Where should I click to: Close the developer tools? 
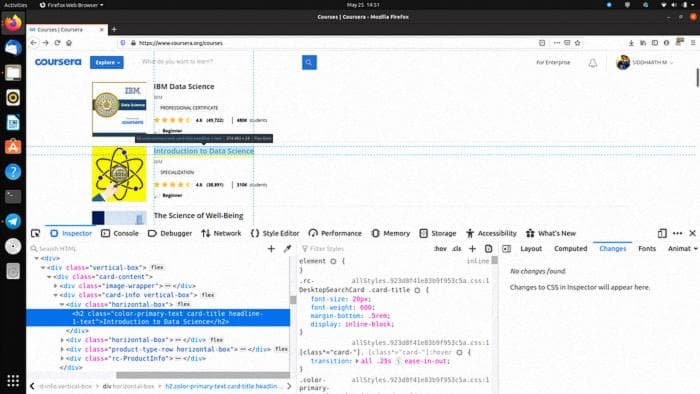point(692,233)
